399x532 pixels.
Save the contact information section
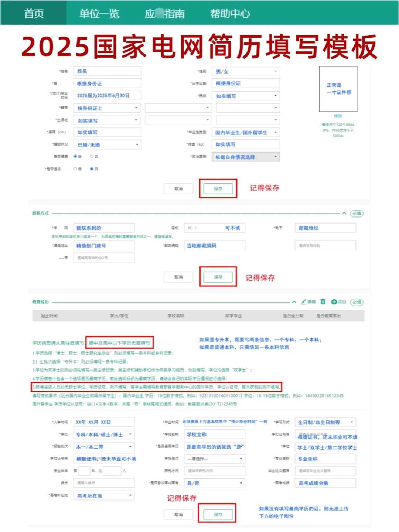click(x=218, y=277)
